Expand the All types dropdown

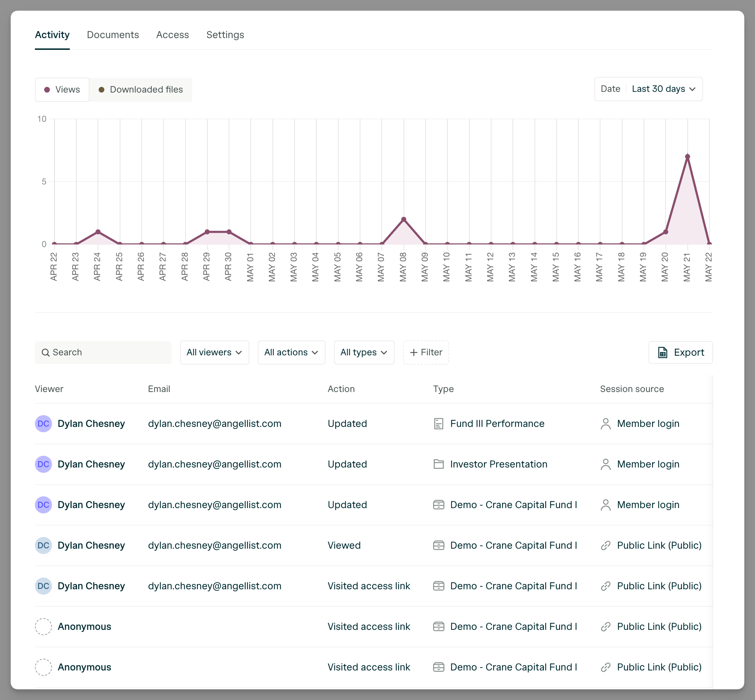pyautogui.click(x=364, y=352)
